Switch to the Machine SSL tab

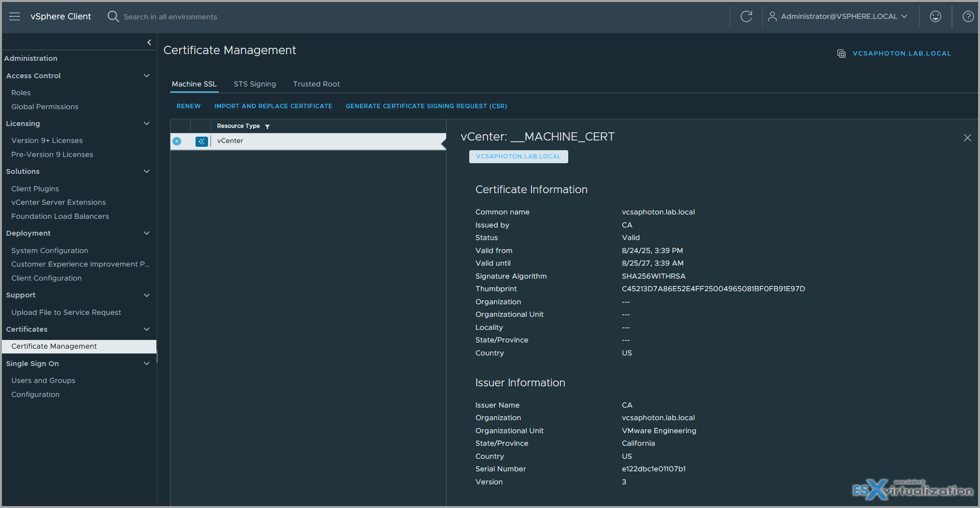click(x=194, y=84)
